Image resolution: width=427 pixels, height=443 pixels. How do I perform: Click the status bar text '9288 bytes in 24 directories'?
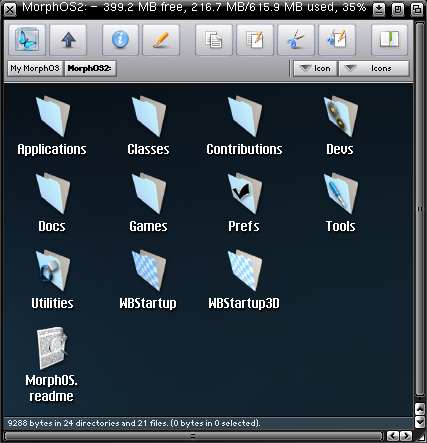[64, 423]
